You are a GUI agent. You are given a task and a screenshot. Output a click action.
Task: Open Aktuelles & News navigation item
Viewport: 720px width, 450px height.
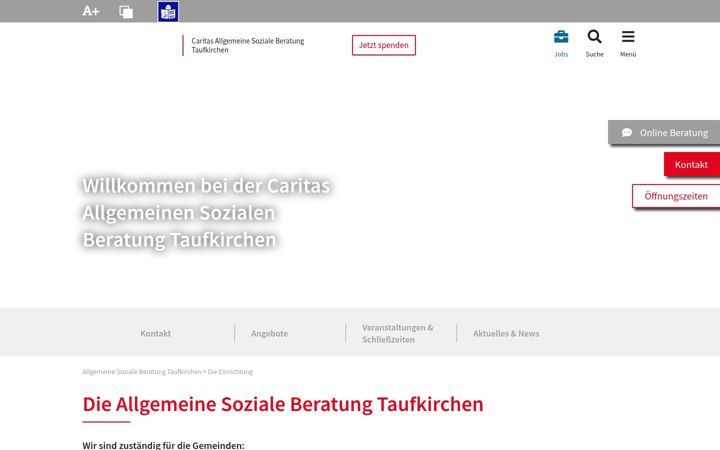(506, 333)
